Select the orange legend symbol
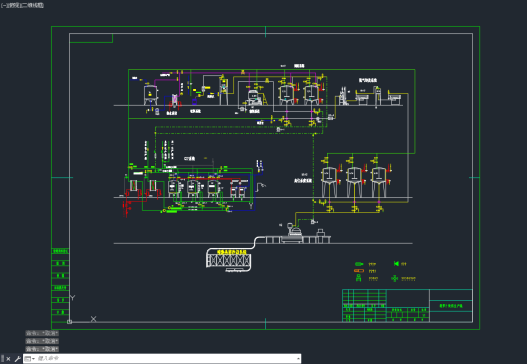527x364 pixels. (359, 271)
